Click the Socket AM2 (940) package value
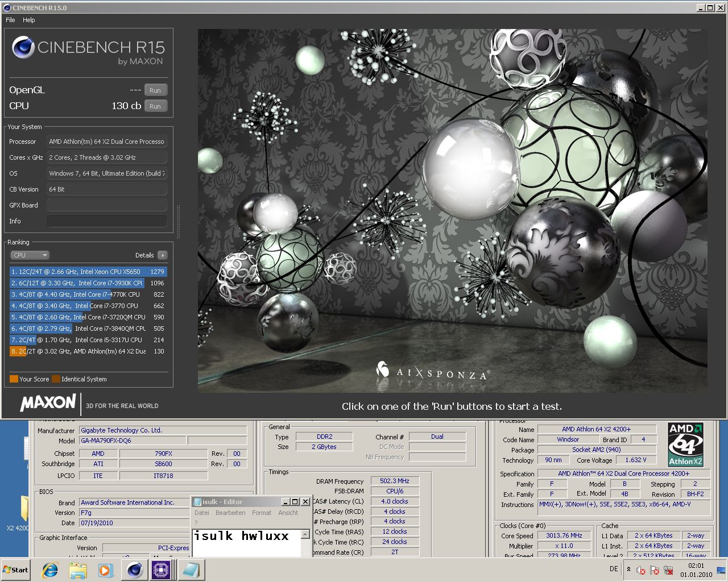This screenshot has width=728, height=582. (596, 450)
